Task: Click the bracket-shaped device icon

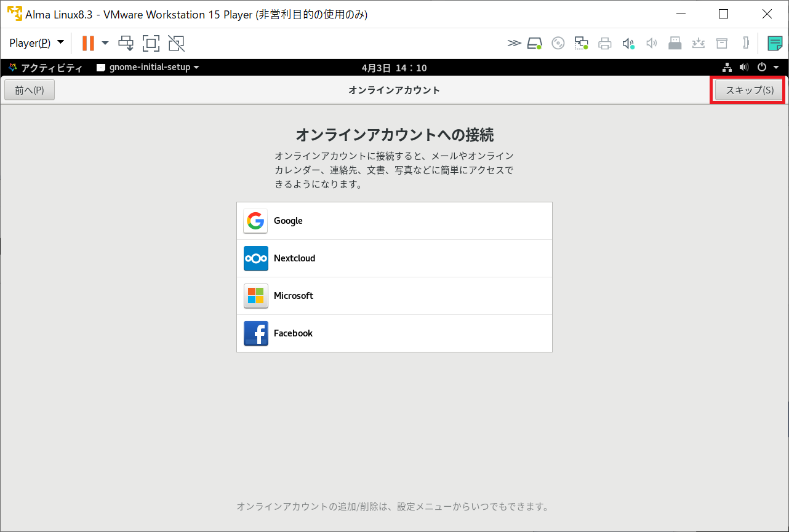Action: (745, 43)
